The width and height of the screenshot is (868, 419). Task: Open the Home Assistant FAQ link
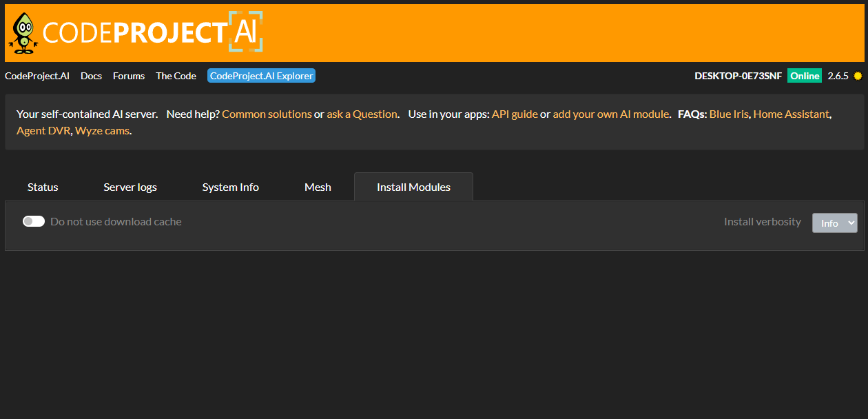pyautogui.click(x=791, y=114)
